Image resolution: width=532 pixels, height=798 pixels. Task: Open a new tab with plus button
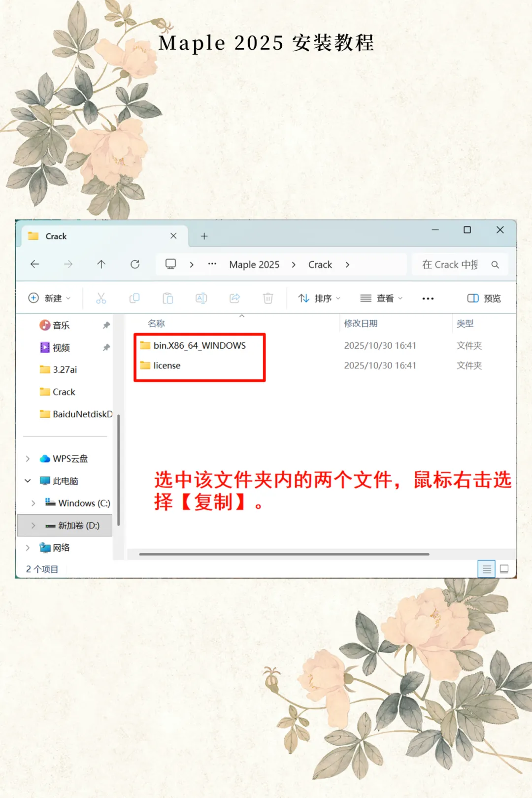204,236
